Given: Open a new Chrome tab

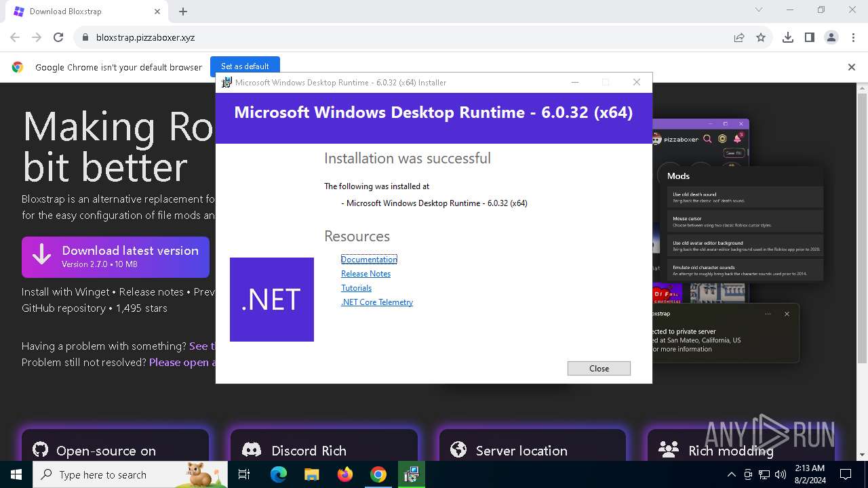Looking at the screenshot, I should (183, 11).
